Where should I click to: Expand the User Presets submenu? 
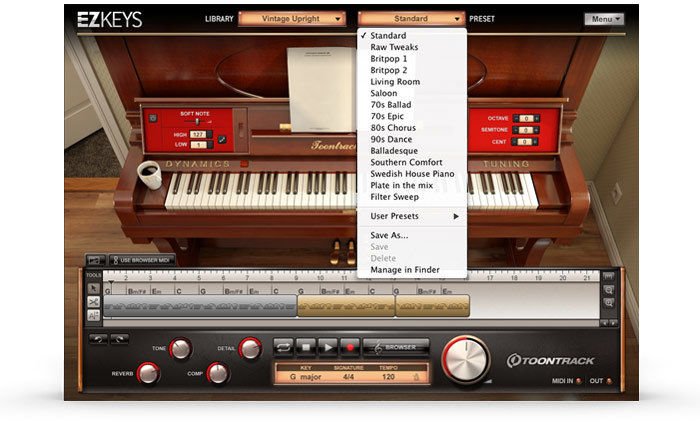click(x=412, y=216)
